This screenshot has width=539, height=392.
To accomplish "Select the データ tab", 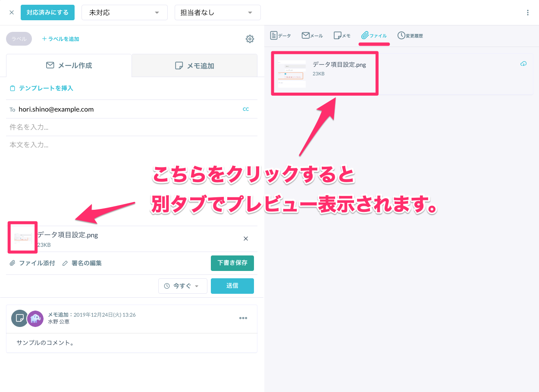I will [280, 35].
